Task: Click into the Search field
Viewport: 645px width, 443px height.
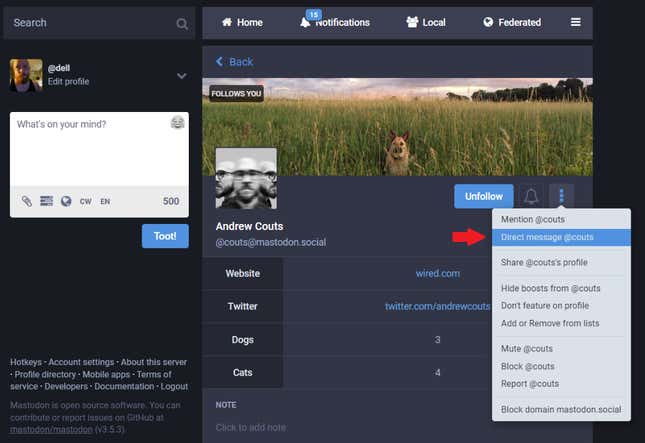Action: pyautogui.click(x=99, y=23)
